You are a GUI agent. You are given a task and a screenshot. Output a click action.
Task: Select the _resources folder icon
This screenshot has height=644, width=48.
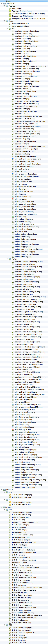[x=4, y=4]
